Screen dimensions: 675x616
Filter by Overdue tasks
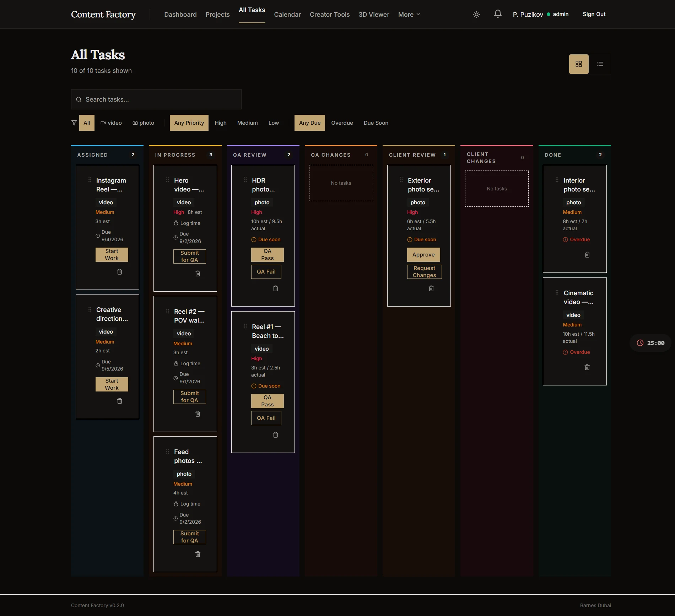tap(342, 123)
